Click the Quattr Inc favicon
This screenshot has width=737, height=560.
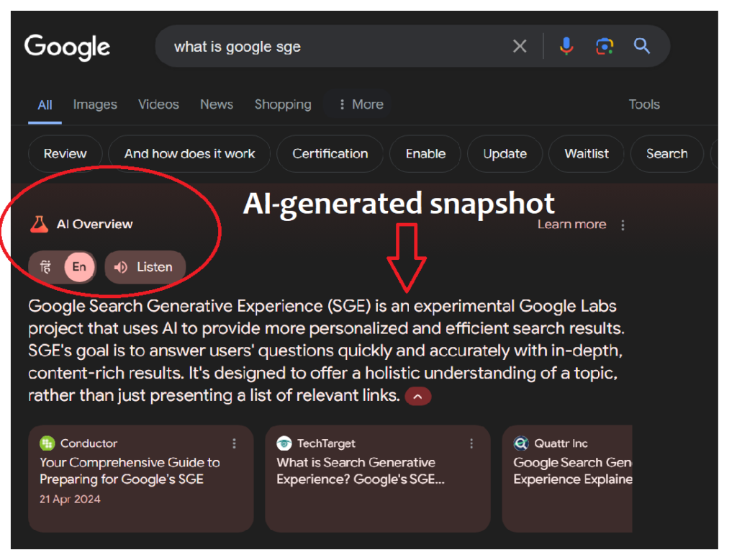click(521, 443)
